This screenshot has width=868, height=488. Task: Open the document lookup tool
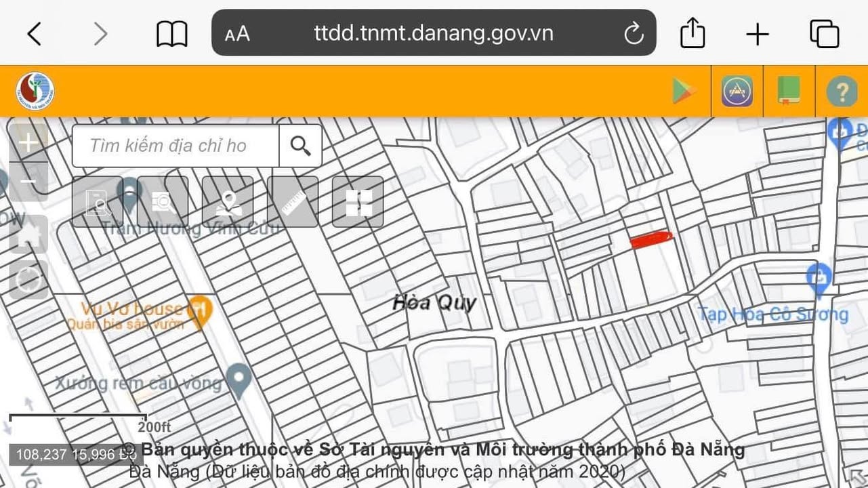[98, 202]
